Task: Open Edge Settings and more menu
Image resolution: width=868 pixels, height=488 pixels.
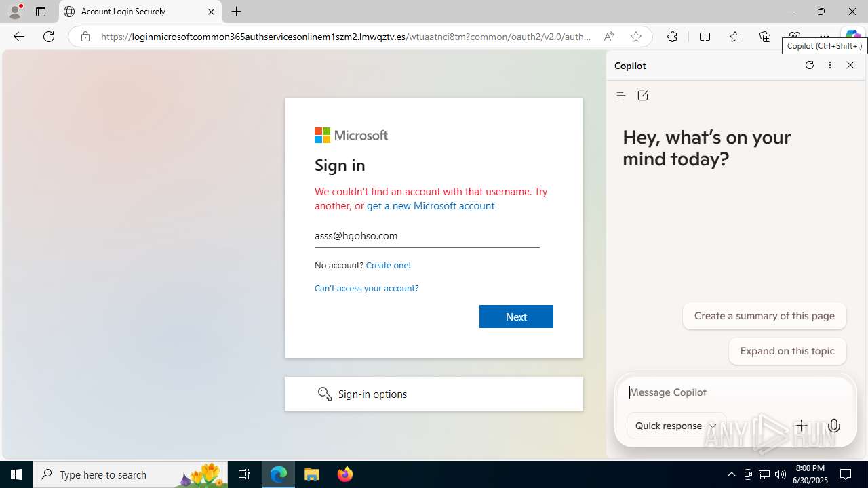Action: 824,35
